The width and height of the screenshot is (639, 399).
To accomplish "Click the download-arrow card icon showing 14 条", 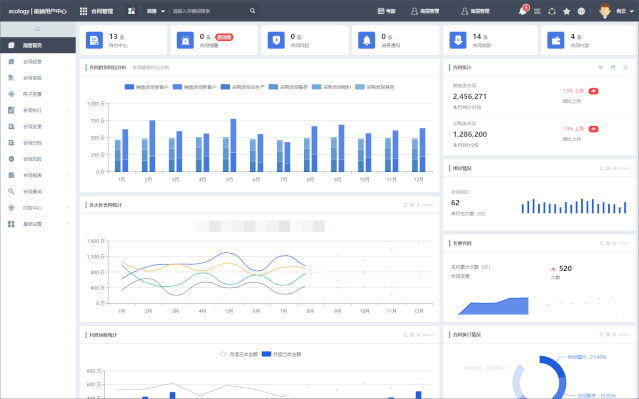I will [x=458, y=40].
